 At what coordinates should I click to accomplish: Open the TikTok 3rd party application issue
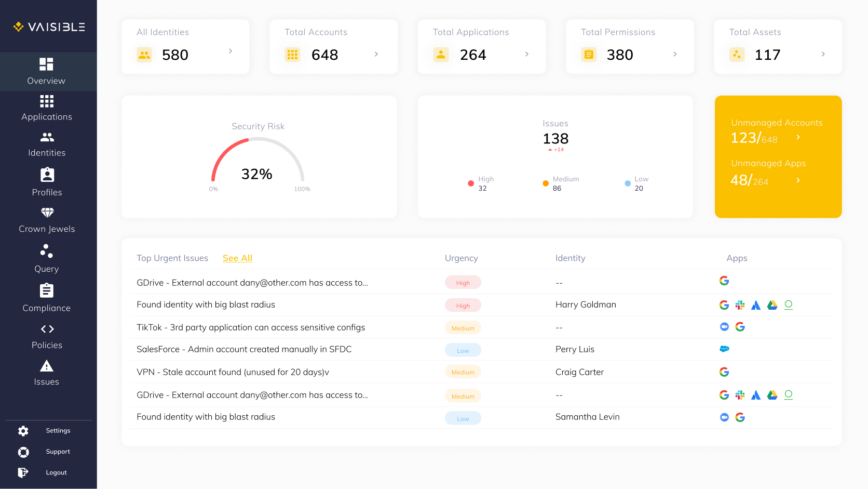(x=251, y=327)
